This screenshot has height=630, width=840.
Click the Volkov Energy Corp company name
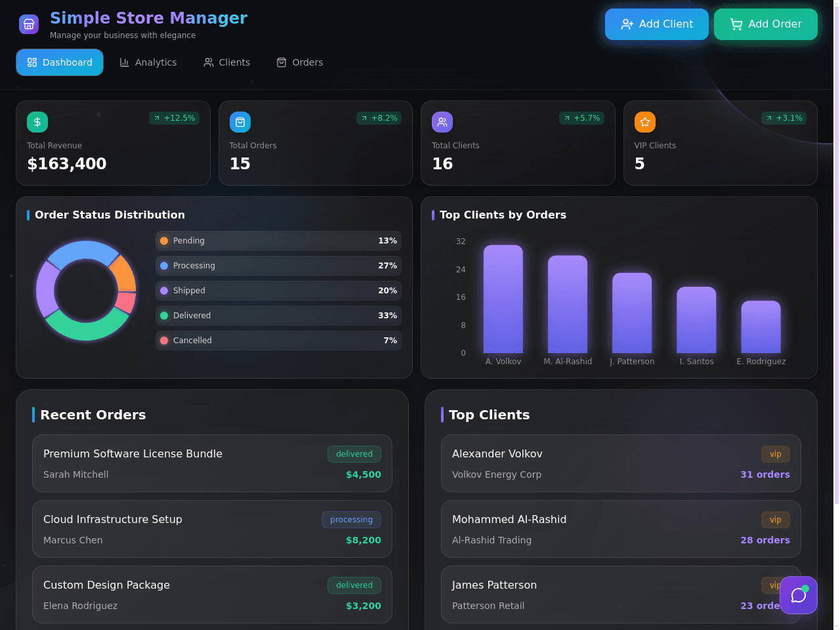tap(497, 474)
